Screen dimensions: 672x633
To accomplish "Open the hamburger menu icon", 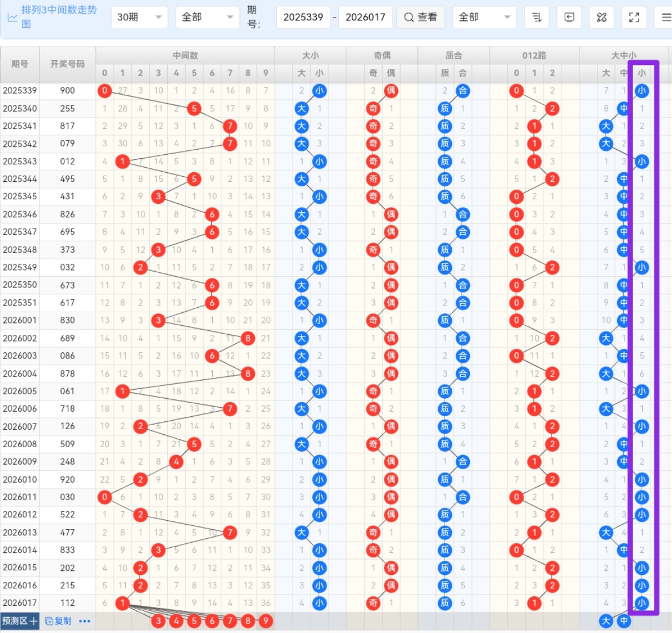I will 666,18.
